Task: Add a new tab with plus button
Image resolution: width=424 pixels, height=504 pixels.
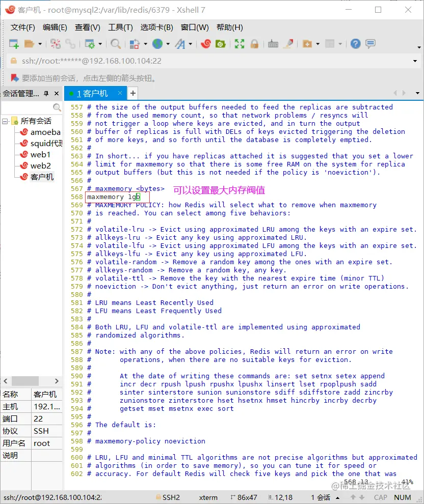Action: (x=133, y=94)
